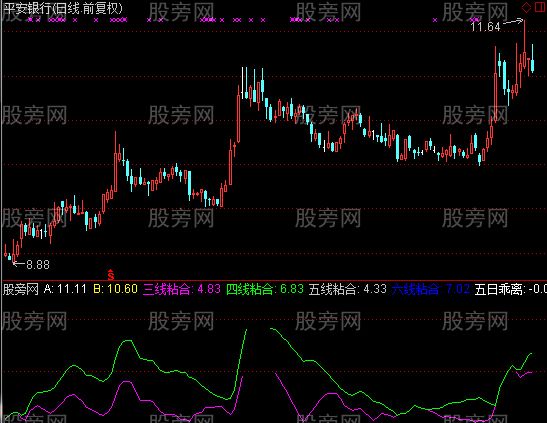This screenshot has height=423, width=547.
Task: Click the green 四线粘合: 6.83 label
Action: (x=265, y=289)
